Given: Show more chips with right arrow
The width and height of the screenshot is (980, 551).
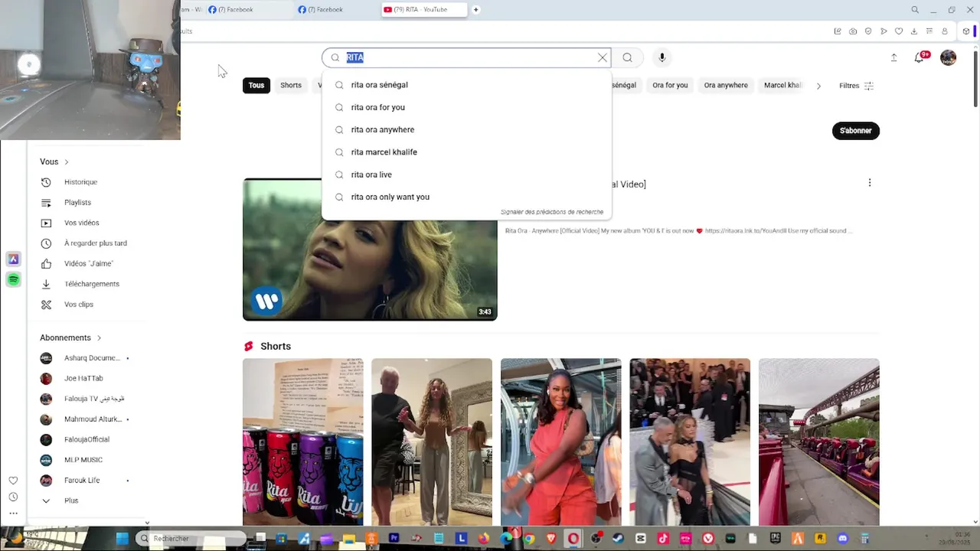Looking at the screenshot, I should tap(818, 86).
